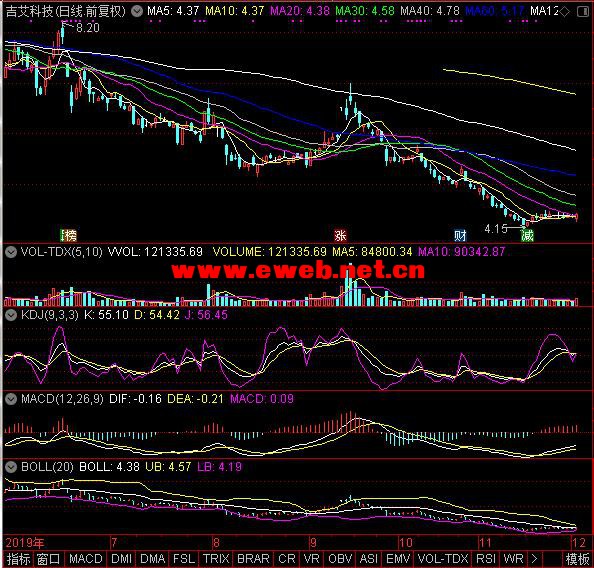Open the KDJ indicator dropdown arrow
The image size is (594, 568).
coord(11,315)
